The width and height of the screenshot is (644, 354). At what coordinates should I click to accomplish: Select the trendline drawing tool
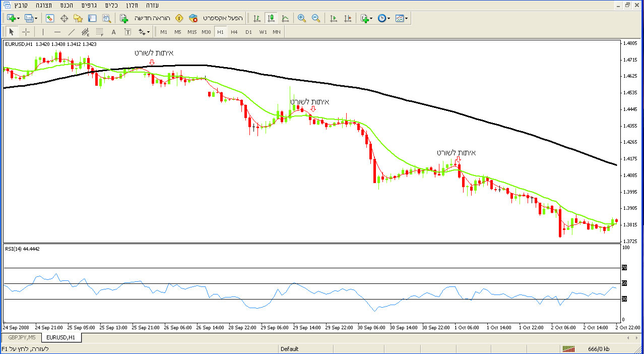[x=71, y=32]
